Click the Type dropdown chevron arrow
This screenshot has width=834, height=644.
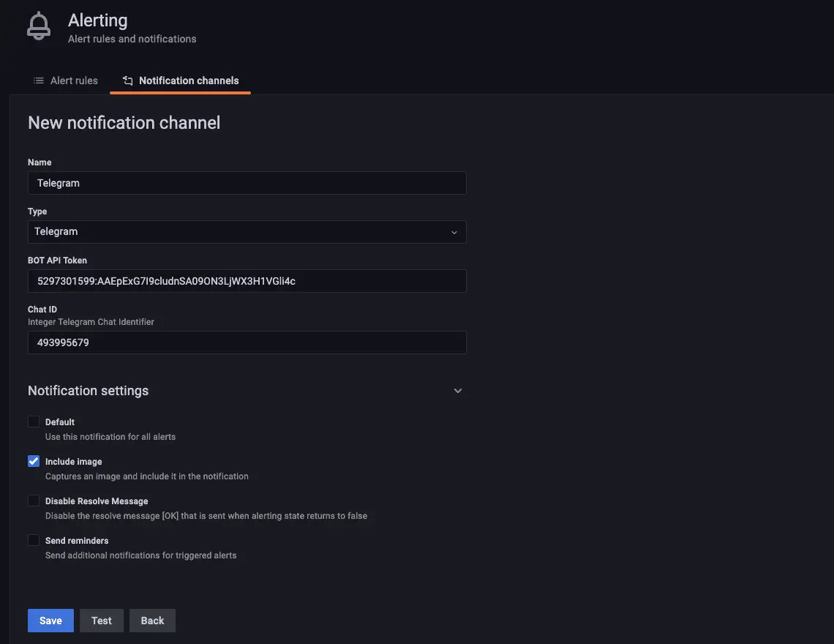(454, 233)
